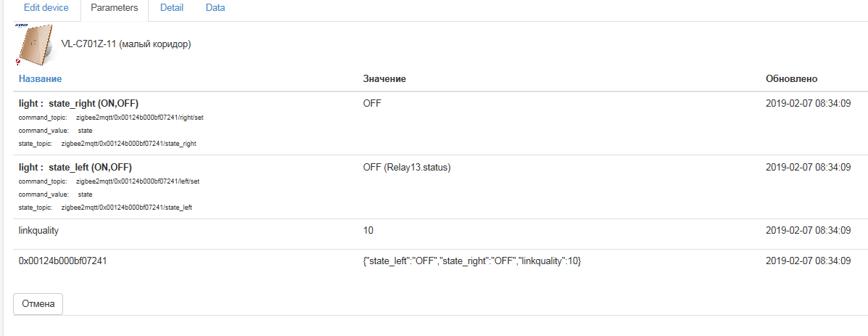Switch to the Detail tab

click(172, 8)
